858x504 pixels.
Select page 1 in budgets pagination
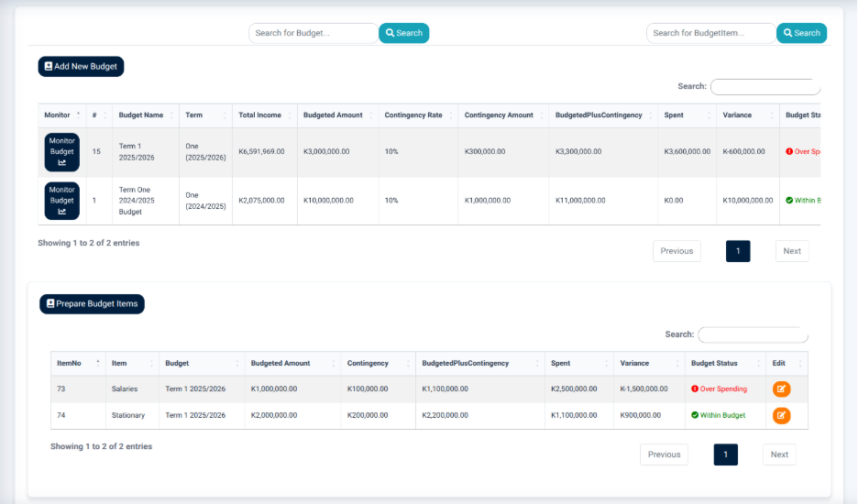pos(738,251)
